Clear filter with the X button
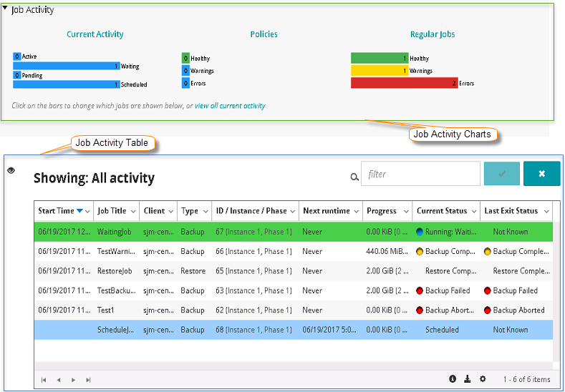Viewport: 565px width, 392px height. click(541, 174)
